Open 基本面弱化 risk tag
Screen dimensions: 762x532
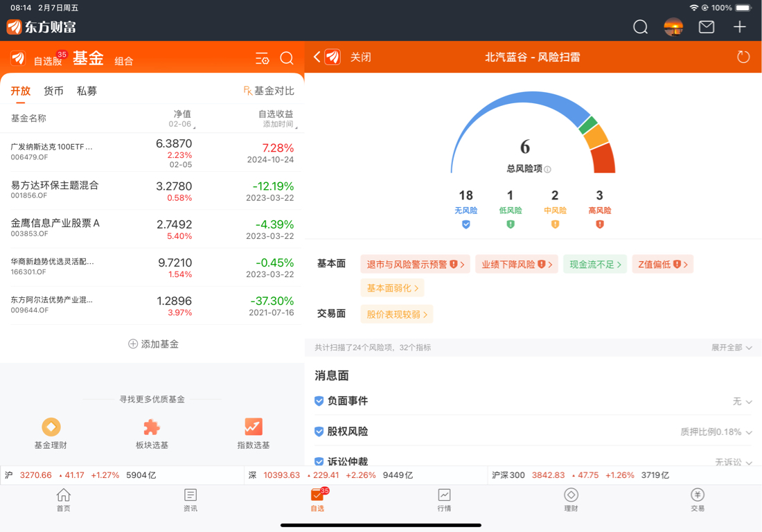pos(392,288)
